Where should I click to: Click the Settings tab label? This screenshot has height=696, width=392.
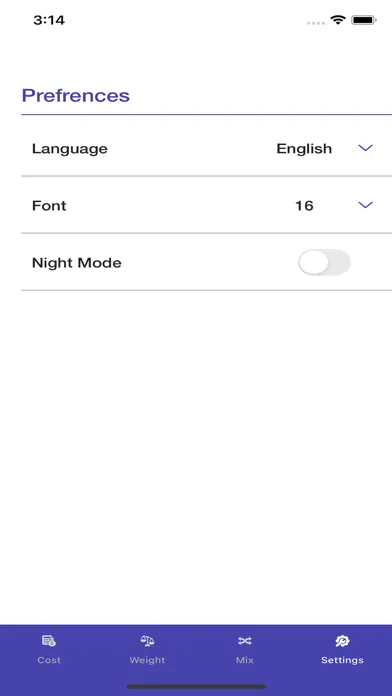click(x=342, y=660)
